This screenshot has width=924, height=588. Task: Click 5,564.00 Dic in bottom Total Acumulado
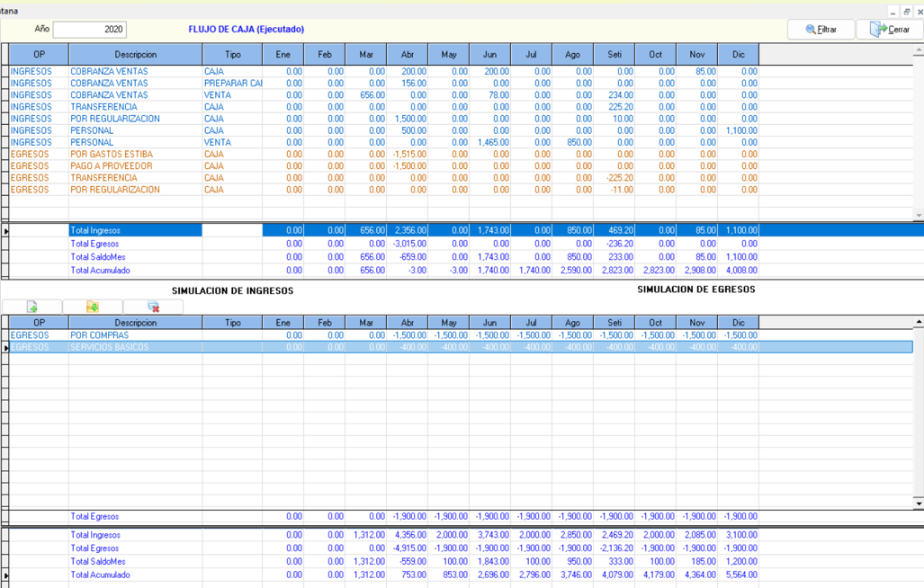click(739, 575)
